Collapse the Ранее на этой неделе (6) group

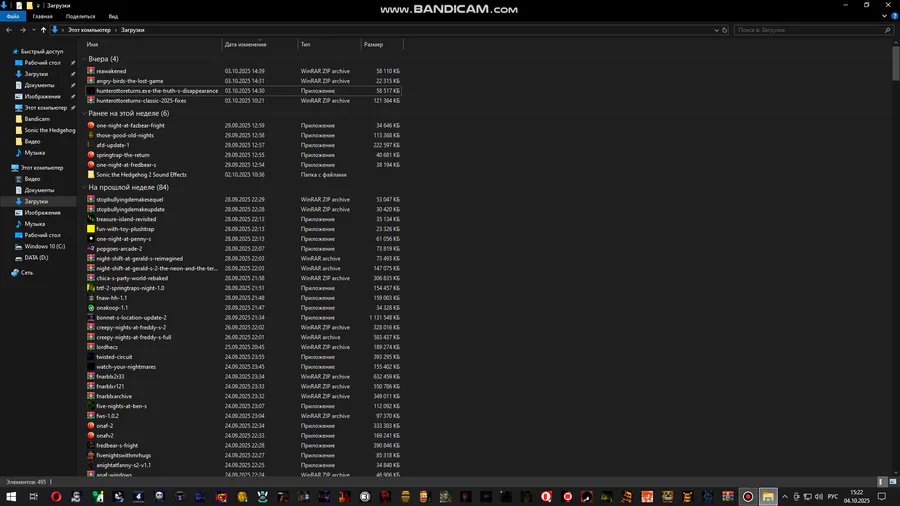click(x=84, y=113)
